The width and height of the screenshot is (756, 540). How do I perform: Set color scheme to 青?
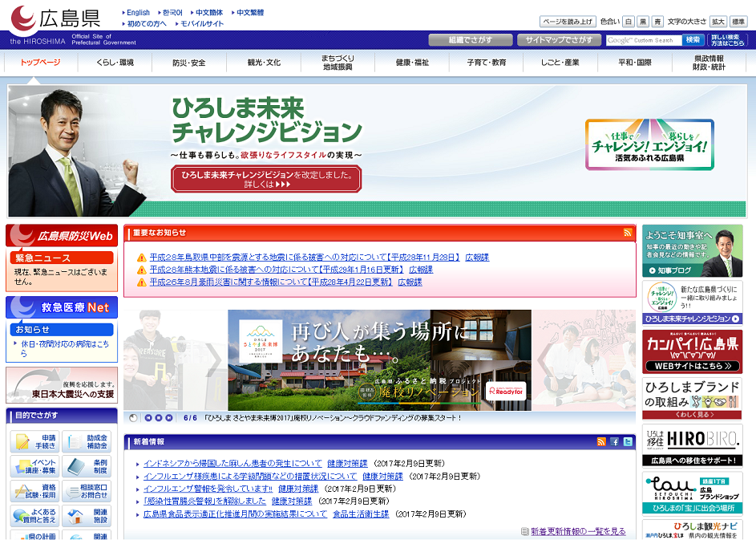[x=657, y=22]
